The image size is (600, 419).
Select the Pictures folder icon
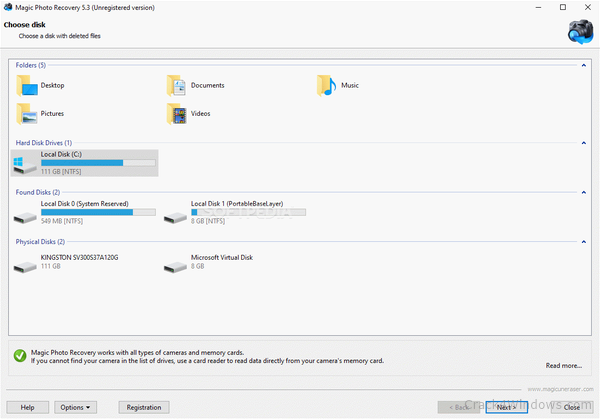[x=27, y=114]
